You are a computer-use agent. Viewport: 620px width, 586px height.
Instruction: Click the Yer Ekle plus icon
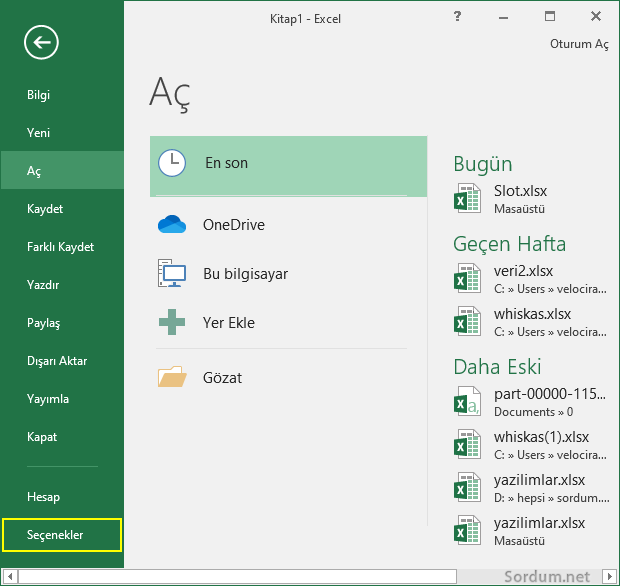tap(172, 322)
